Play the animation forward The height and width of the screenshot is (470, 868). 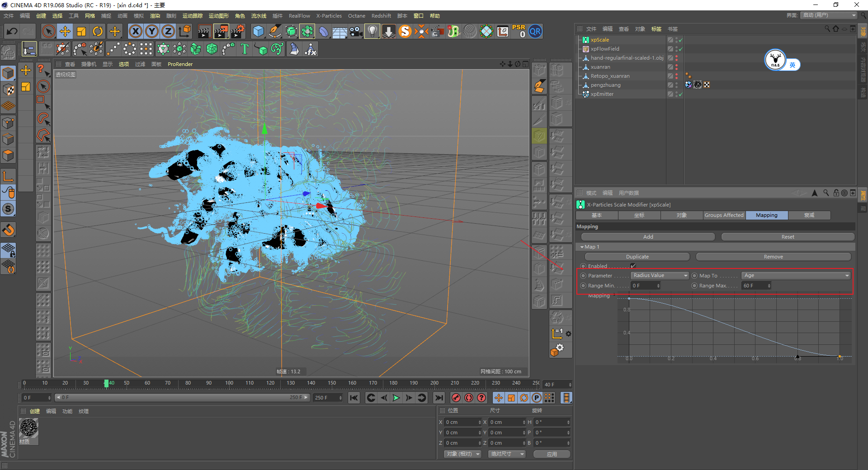click(396, 398)
